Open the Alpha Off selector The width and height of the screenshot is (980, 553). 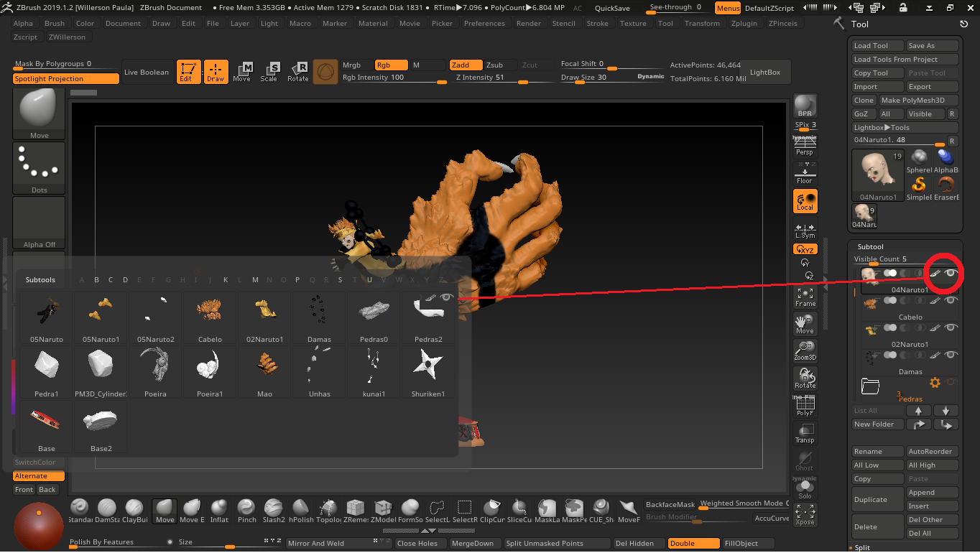(39, 223)
